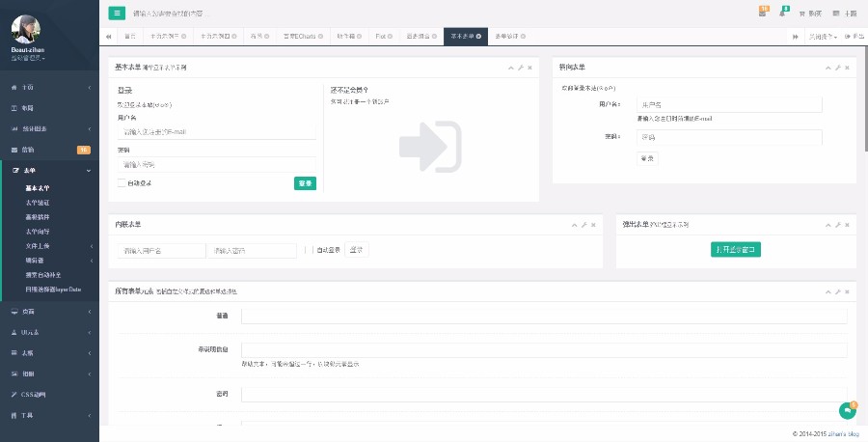
Task: Open wrench settings on the 弹出表单 panel
Action: (x=837, y=225)
